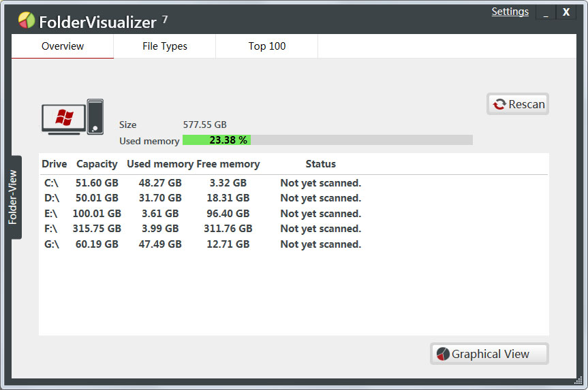Click the computer with Windows logo icon
Viewport: 588px width, 390px height.
[72, 117]
